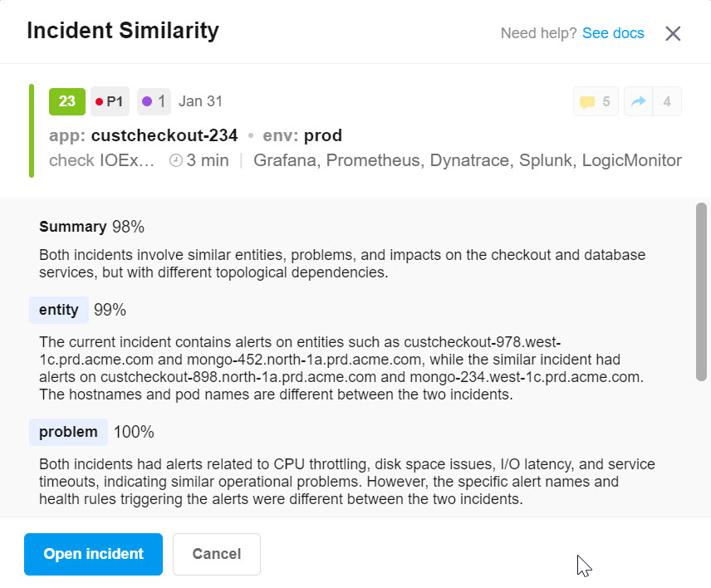The width and height of the screenshot is (711, 588).
Task: Dismiss the dialog using Cancel
Action: click(x=216, y=554)
